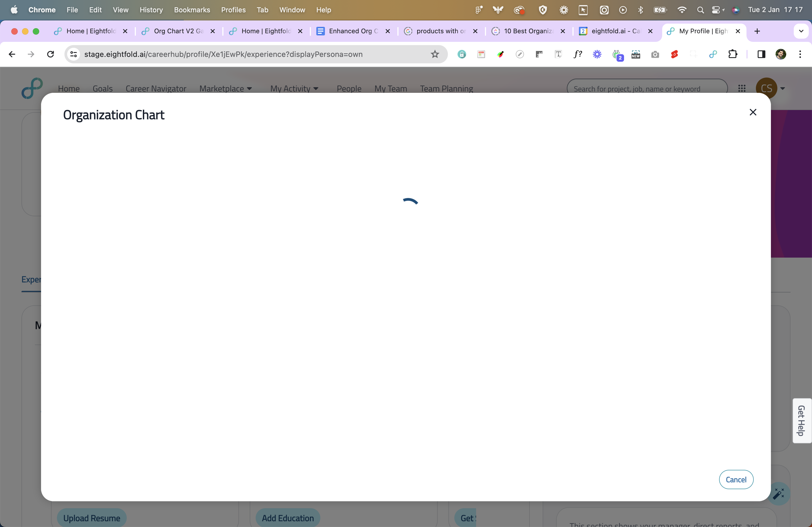812x527 pixels.
Task: Go to Home in site navigation
Action: (69, 89)
